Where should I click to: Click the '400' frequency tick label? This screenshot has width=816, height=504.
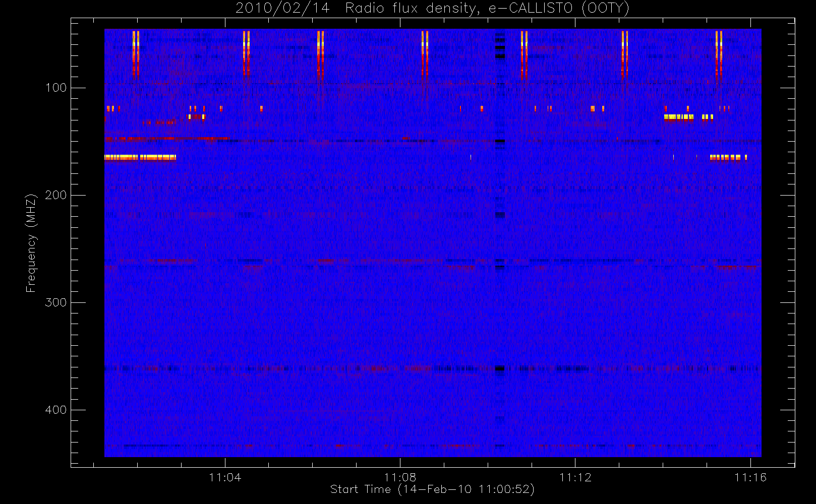click(x=56, y=410)
